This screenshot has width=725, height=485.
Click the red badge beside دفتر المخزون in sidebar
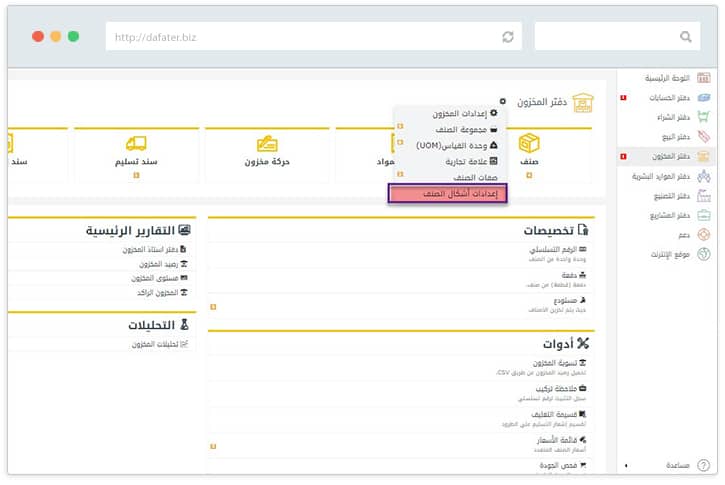[623, 157]
